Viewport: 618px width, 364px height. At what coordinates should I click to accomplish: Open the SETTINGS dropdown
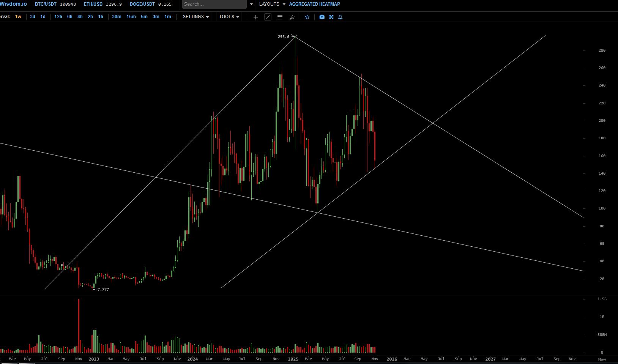point(195,17)
